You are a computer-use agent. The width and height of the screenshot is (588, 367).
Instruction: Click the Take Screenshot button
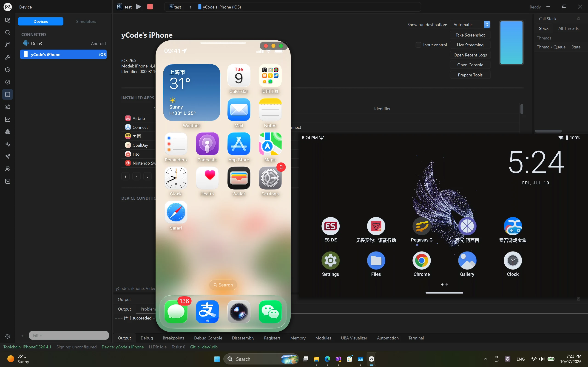pos(470,35)
